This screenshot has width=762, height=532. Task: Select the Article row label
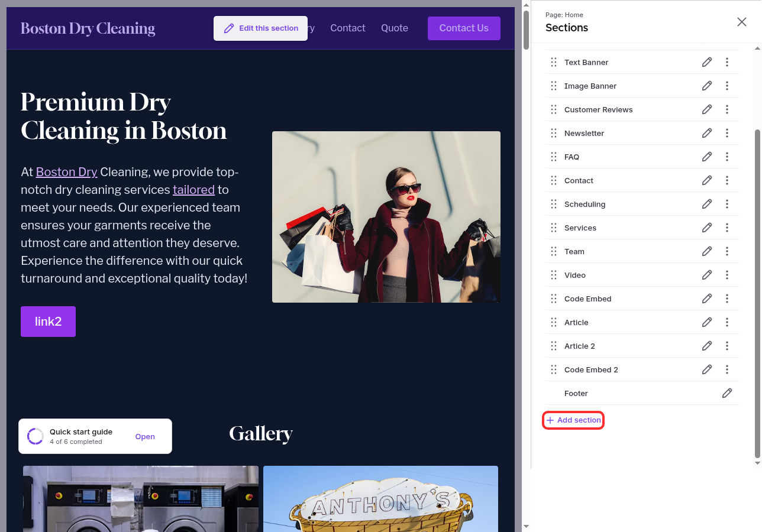point(576,322)
